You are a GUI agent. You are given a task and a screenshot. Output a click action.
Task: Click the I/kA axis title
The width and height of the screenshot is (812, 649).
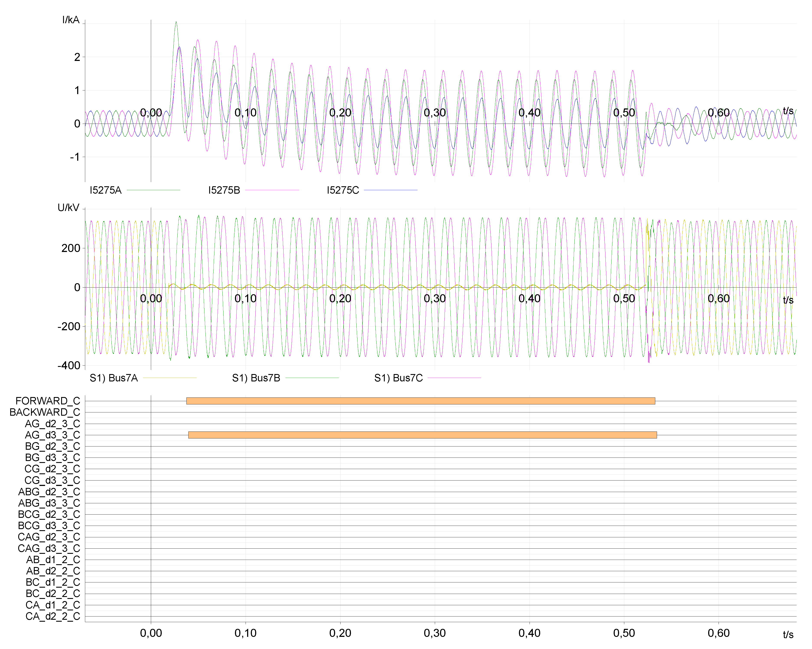pos(71,20)
